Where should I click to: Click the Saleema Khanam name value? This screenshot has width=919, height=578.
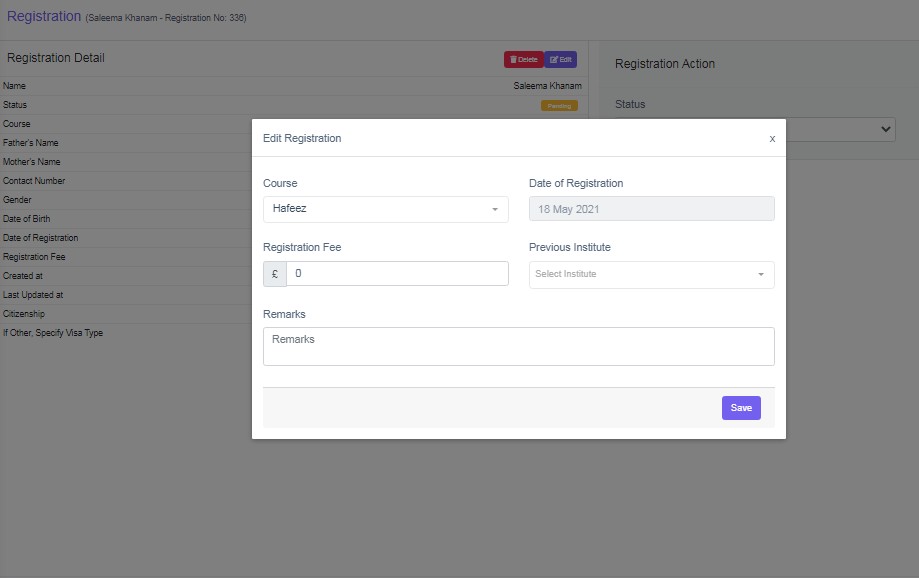547,86
